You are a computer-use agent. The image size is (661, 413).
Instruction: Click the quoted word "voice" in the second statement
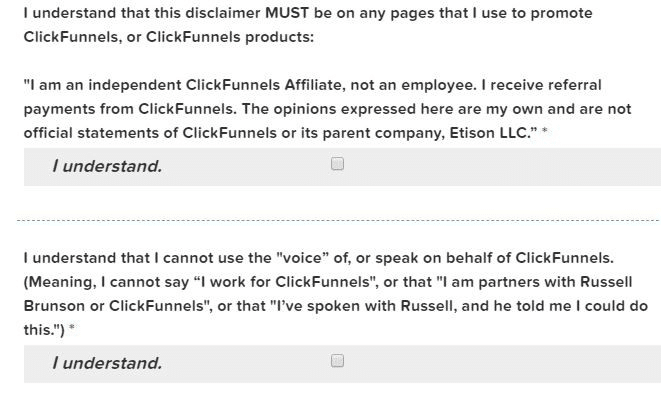point(303,257)
